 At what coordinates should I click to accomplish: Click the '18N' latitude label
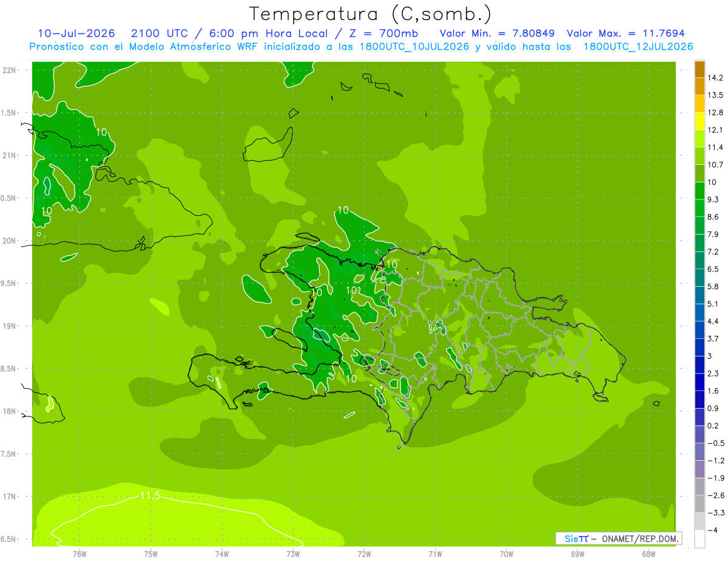(10, 411)
